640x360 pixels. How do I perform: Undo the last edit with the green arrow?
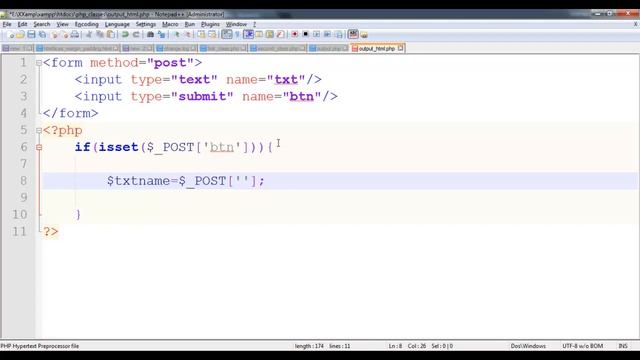[x=124, y=35]
